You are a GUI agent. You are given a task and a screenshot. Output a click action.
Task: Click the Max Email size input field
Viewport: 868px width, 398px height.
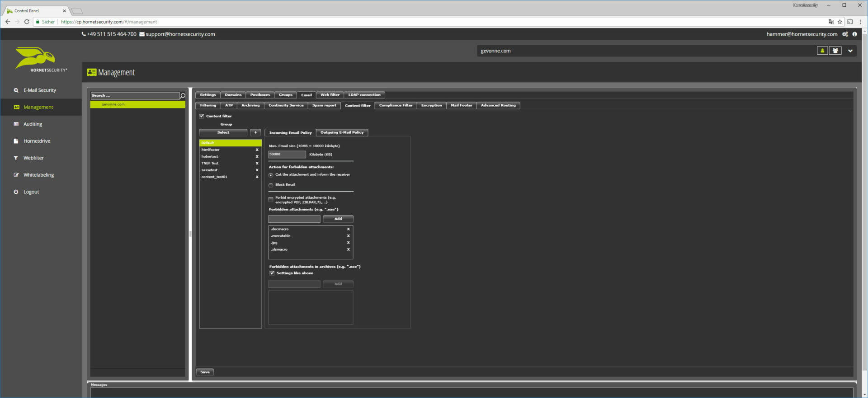[x=287, y=155]
